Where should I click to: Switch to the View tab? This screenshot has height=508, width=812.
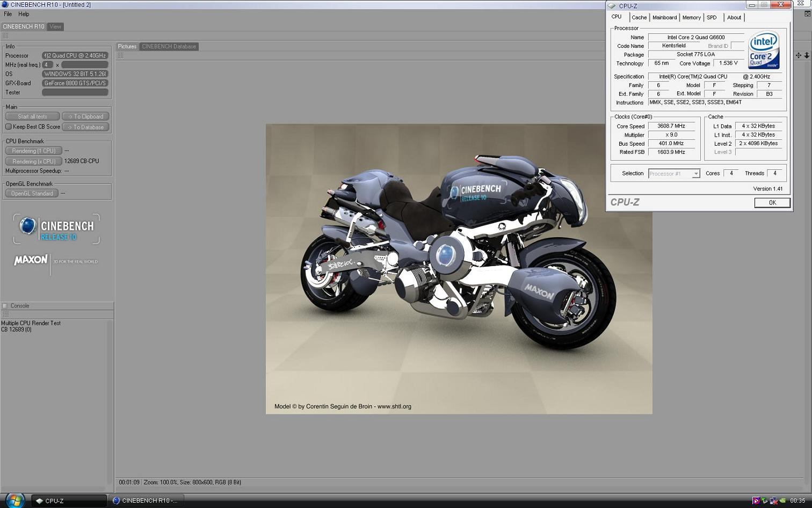pos(55,26)
